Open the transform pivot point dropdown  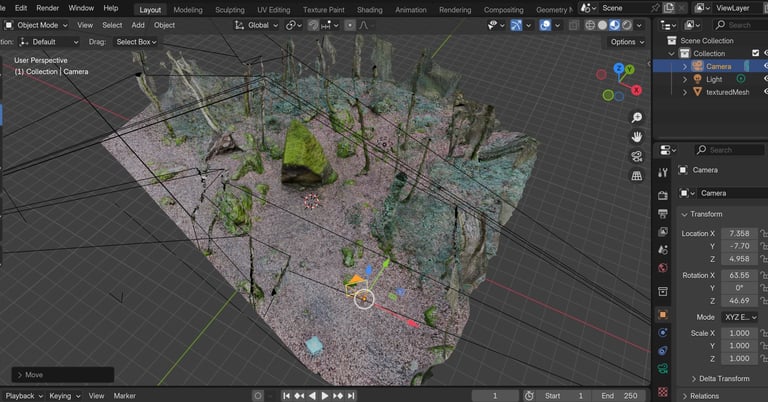pos(294,25)
